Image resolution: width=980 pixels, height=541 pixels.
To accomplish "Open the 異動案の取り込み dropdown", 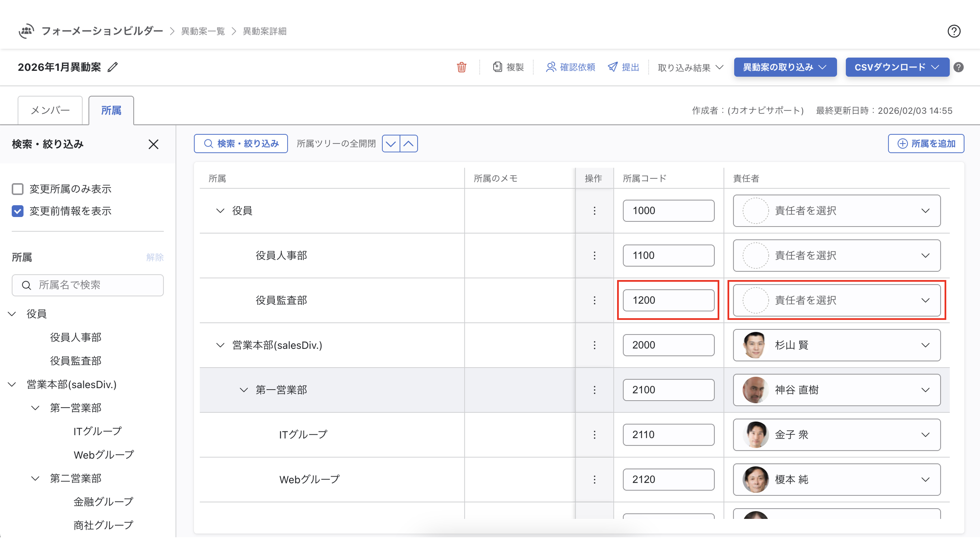I will click(784, 67).
